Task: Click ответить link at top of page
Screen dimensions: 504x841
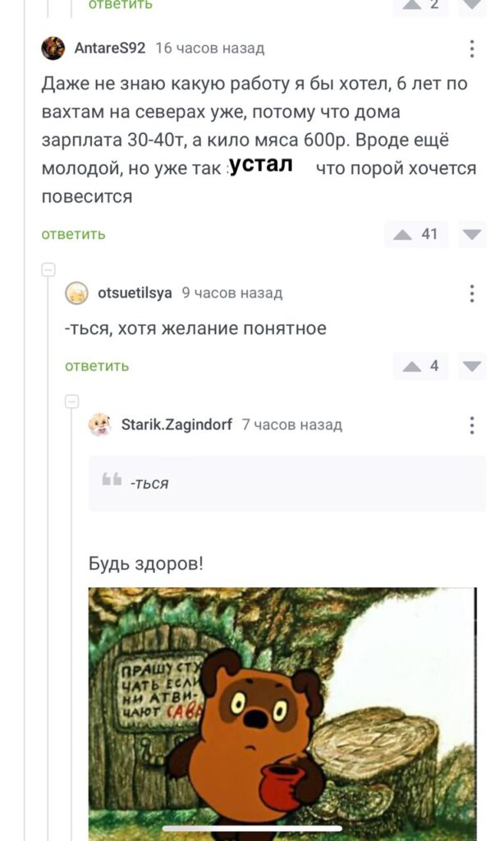Action: click(x=121, y=5)
